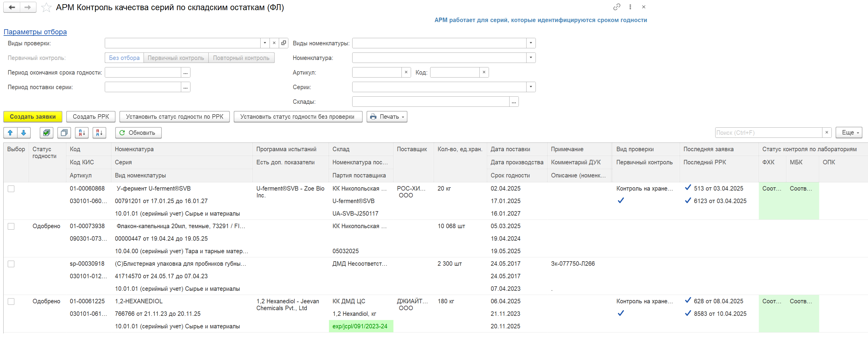868x337 pixels.
Task: Open the Параметры отбора link
Action: coord(35,32)
